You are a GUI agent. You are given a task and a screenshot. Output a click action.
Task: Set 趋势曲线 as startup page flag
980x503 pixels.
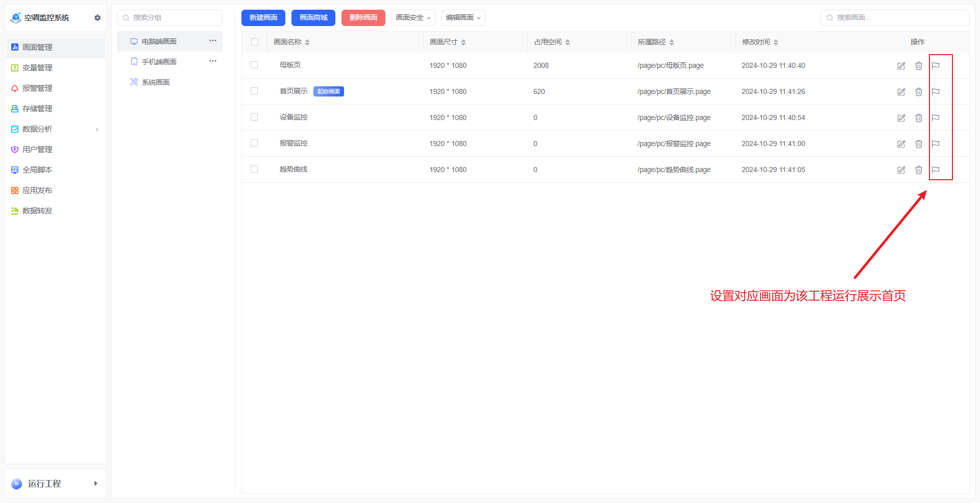click(936, 170)
